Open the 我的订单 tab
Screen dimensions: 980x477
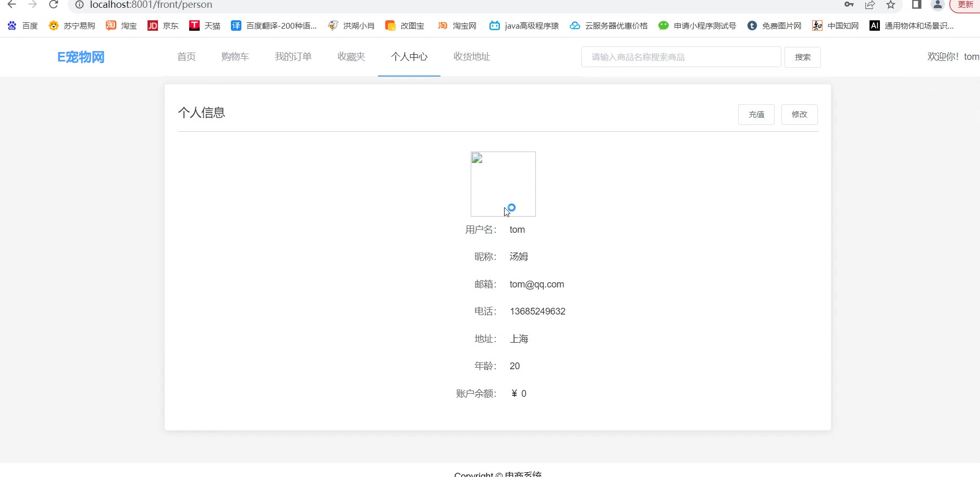(x=293, y=57)
